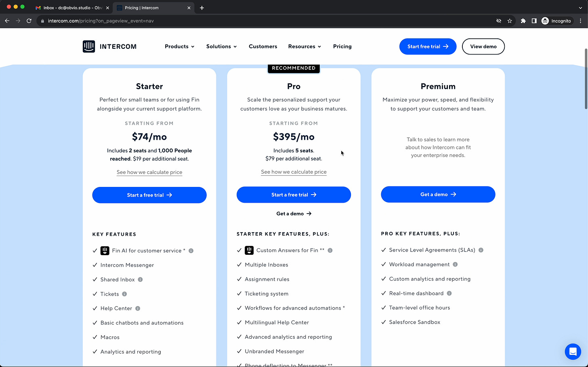The height and width of the screenshot is (367, 588).
Task: Click the Ticketing system feature text
Action: pyautogui.click(x=267, y=294)
